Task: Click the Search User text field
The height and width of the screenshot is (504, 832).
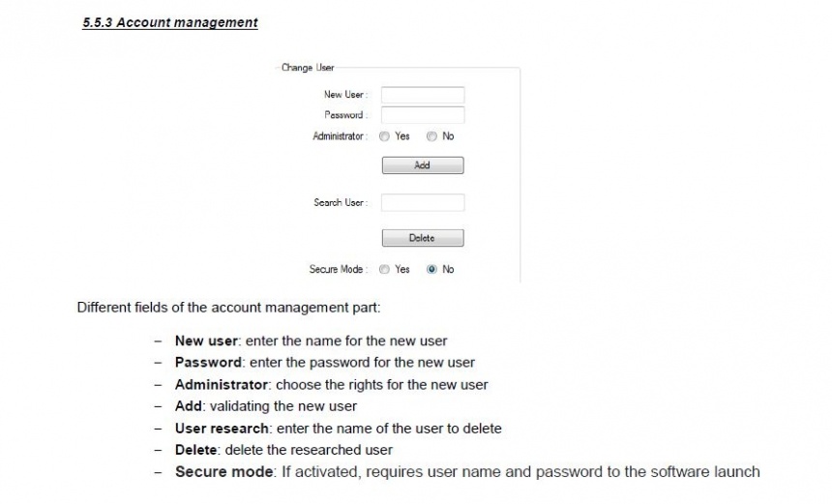Action: [x=422, y=202]
